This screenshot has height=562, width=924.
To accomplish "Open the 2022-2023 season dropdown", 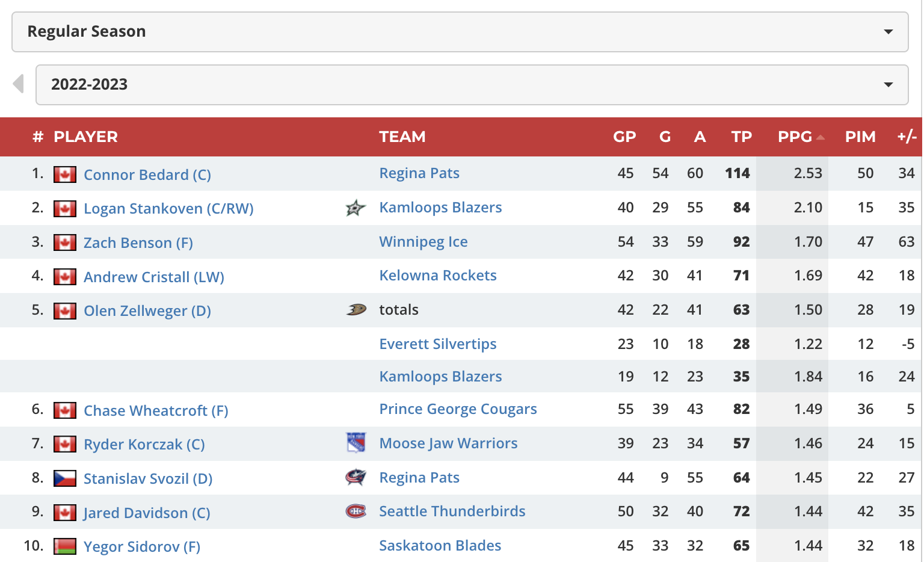I will pyautogui.click(x=472, y=85).
